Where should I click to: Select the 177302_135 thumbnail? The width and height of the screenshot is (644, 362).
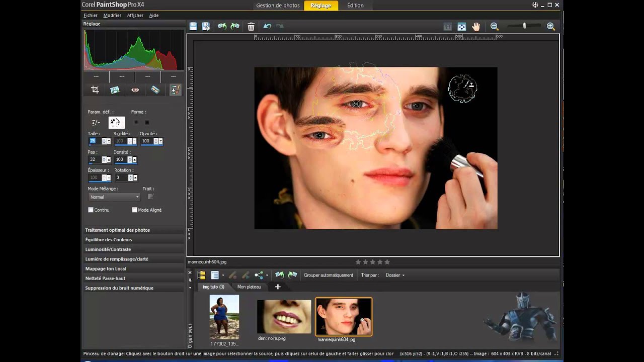tap(224, 317)
